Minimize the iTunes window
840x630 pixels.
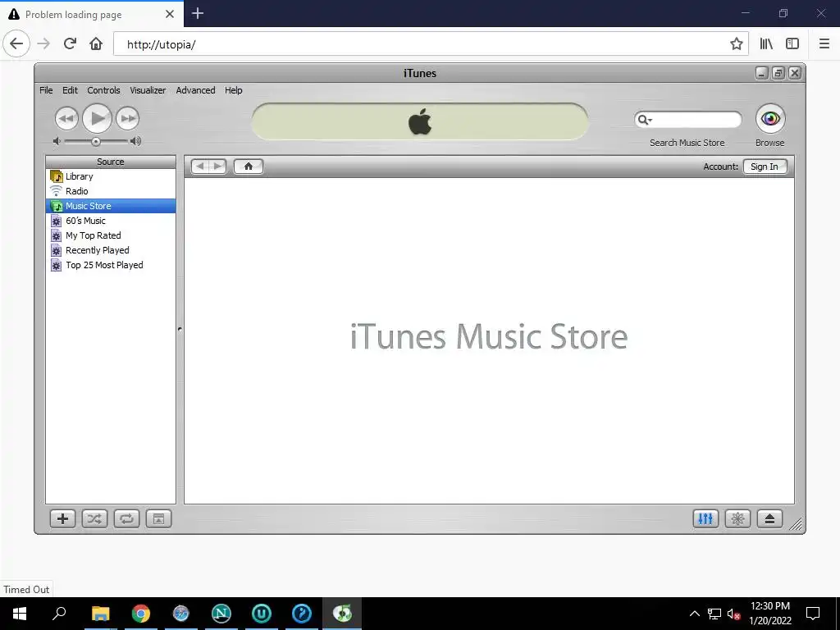[762, 73]
